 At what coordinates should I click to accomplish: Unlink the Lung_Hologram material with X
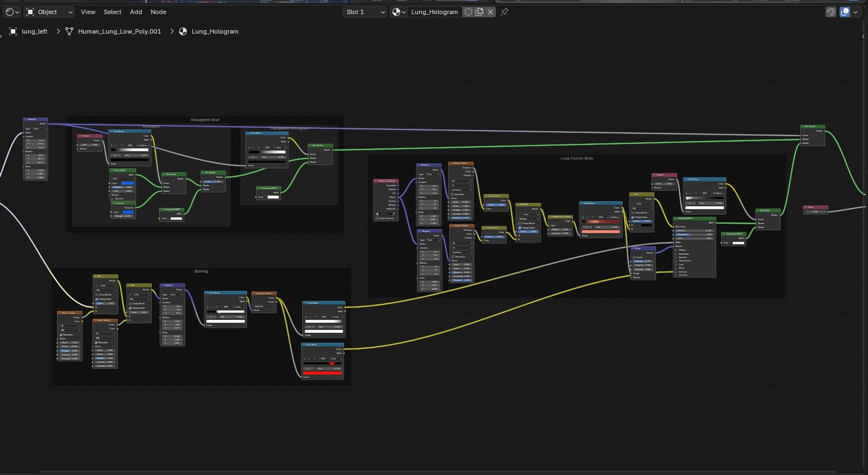pyautogui.click(x=491, y=12)
